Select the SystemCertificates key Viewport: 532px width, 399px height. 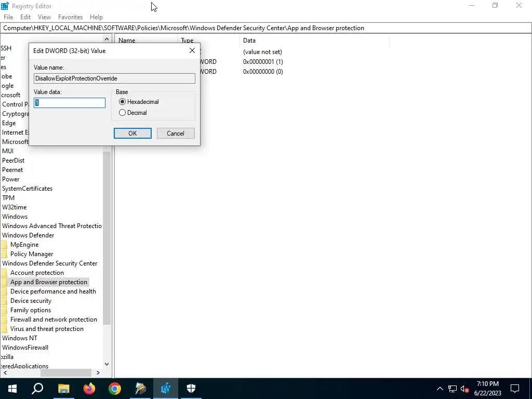[27, 188]
